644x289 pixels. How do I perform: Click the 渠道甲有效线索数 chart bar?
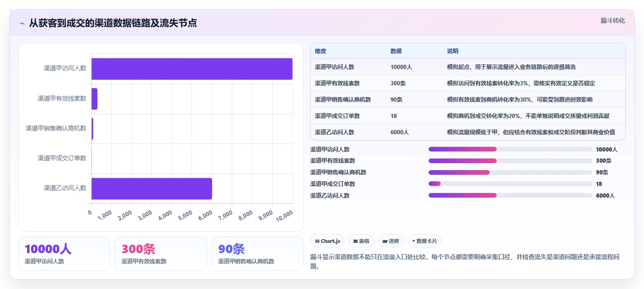(x=94, y=99)
